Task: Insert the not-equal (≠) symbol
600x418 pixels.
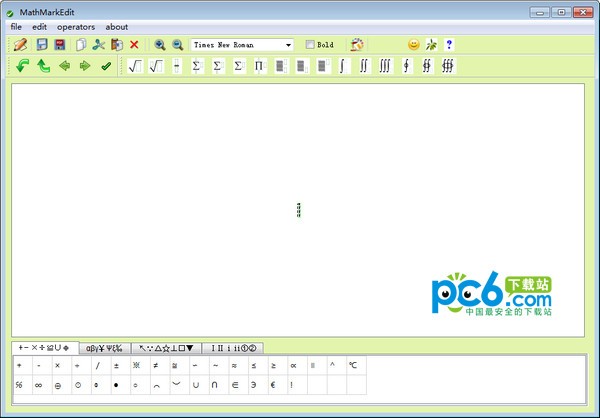Action: coord(155,366)
